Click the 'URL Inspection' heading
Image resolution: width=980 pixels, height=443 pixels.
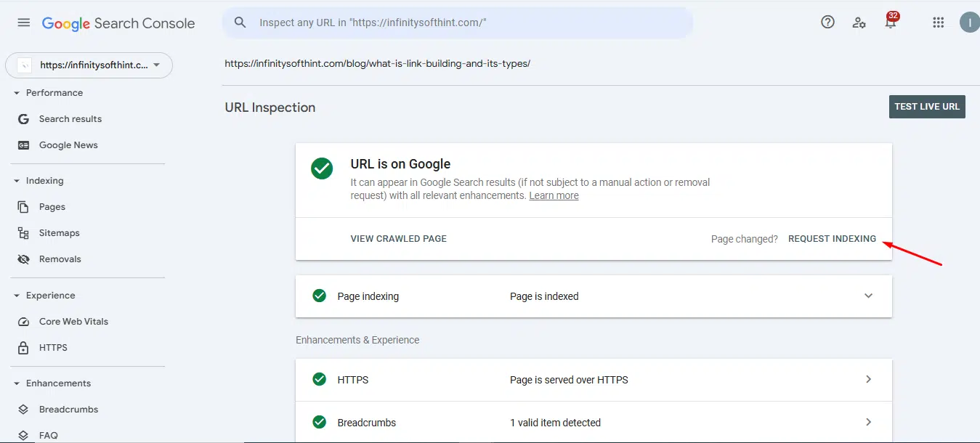[270, 107]
